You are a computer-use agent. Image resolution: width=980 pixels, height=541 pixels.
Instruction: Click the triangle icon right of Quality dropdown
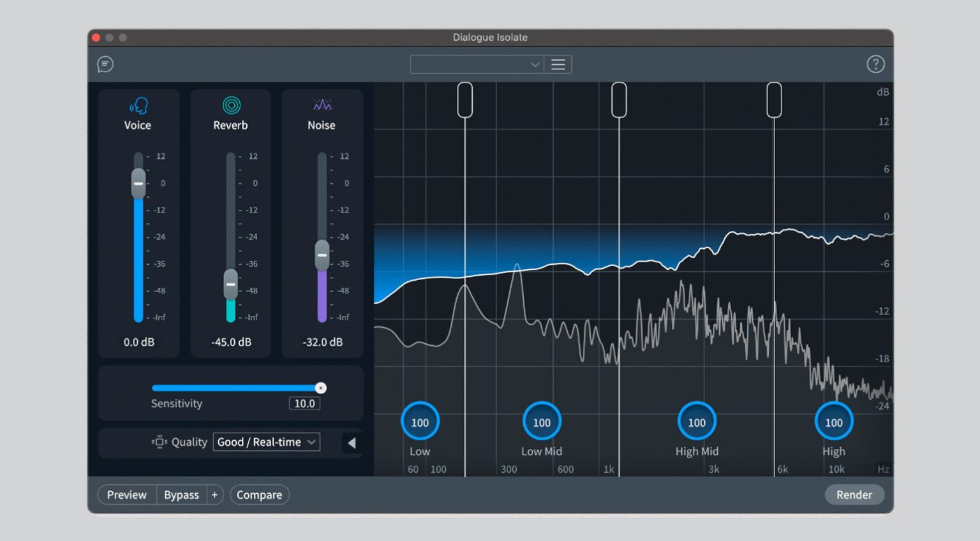(x=352, y=442)
